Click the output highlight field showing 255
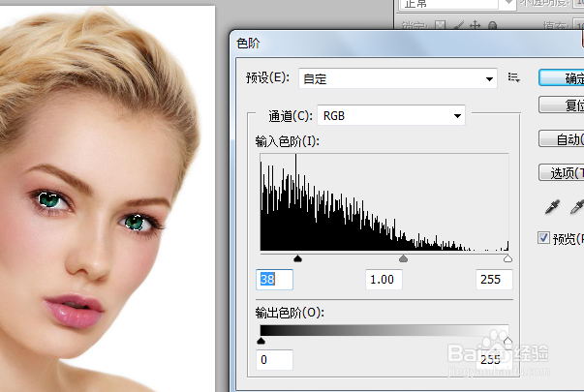 pos(494,360)
